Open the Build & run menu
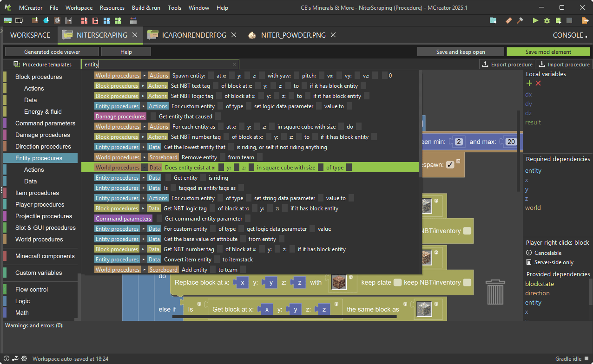Viewport: 593px width, 364px height. 146,7
